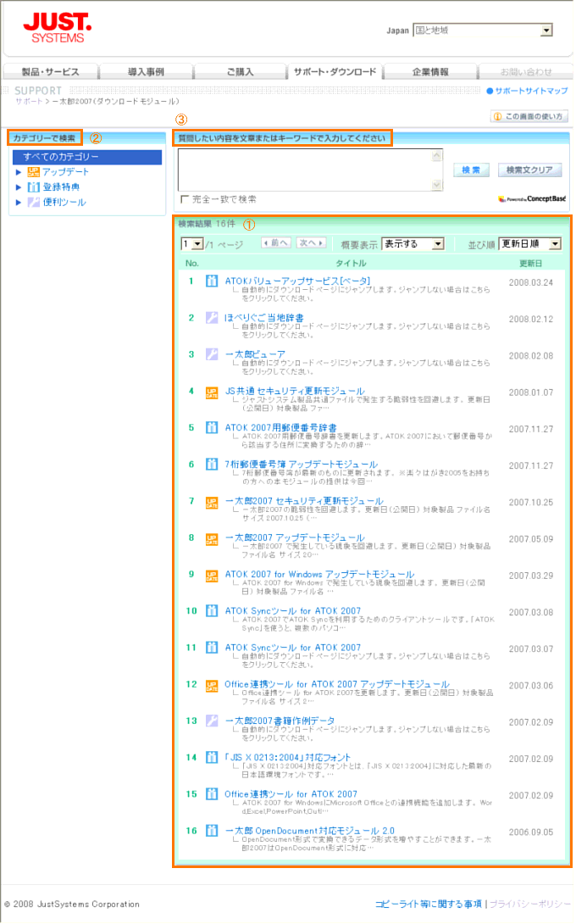The image size is (576, 924).
Task: Open the 一太郎ビューア link
Action: (255, 354)
